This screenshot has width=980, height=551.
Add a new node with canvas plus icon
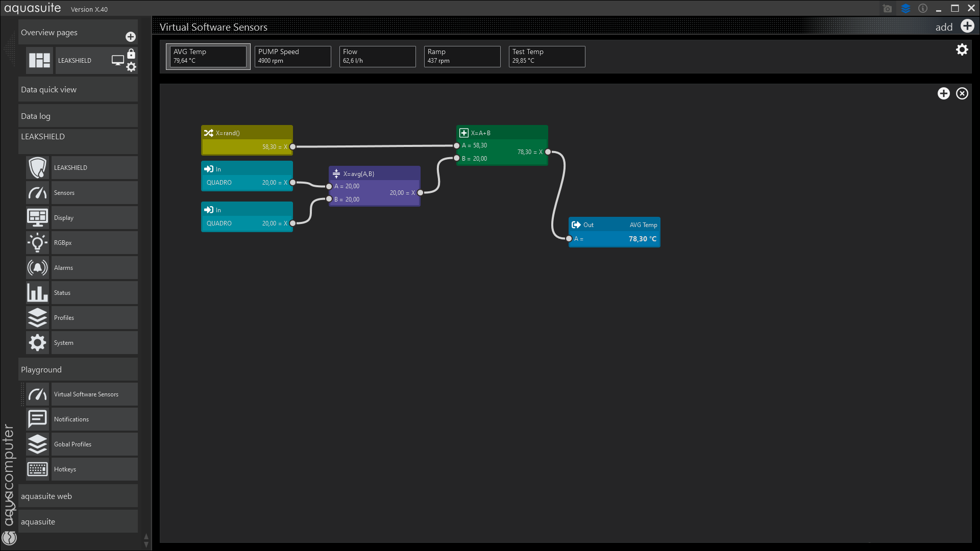[x=943, y=93]
